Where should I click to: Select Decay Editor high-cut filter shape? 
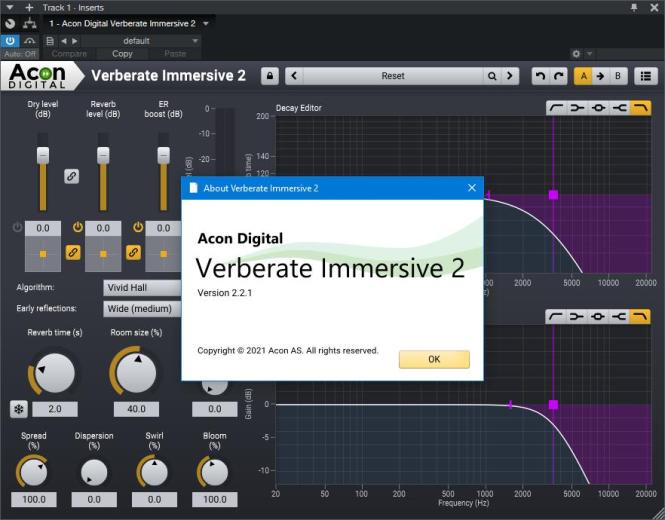(x=640, y=108)
